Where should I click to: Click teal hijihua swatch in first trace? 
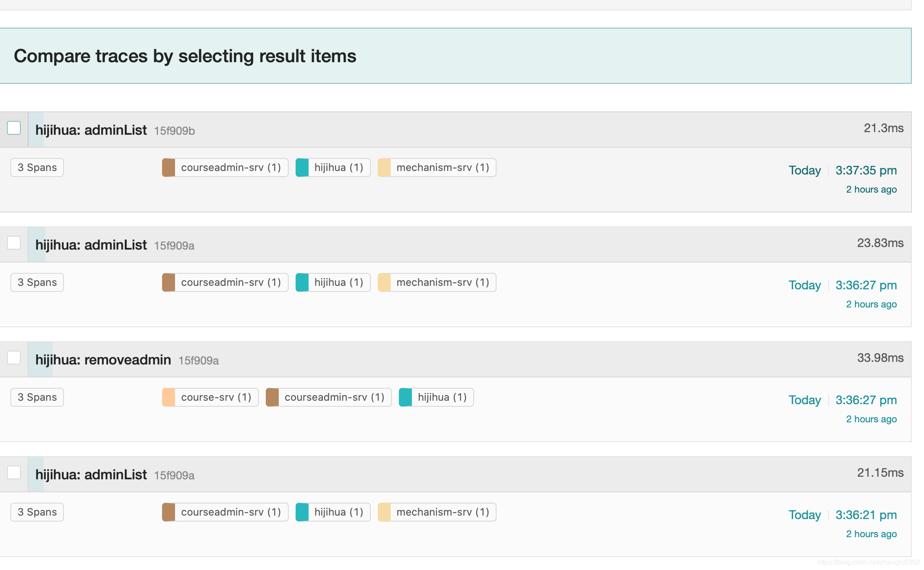tap(302, 168)
